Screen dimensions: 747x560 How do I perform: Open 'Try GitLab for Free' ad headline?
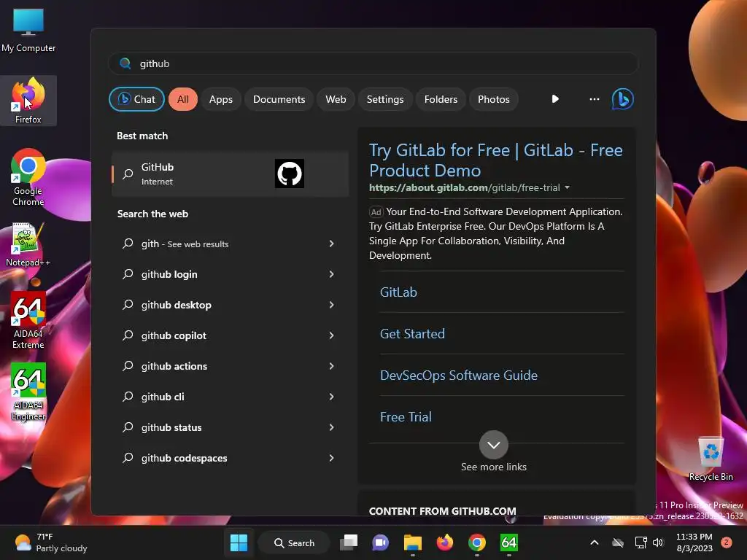point(495,160)
